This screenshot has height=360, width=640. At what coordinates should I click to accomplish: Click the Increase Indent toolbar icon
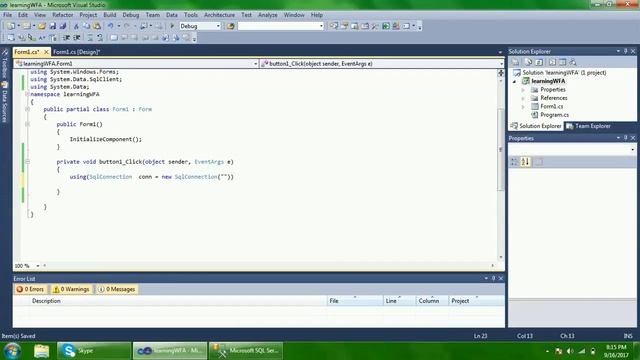[x=76, y=38]
